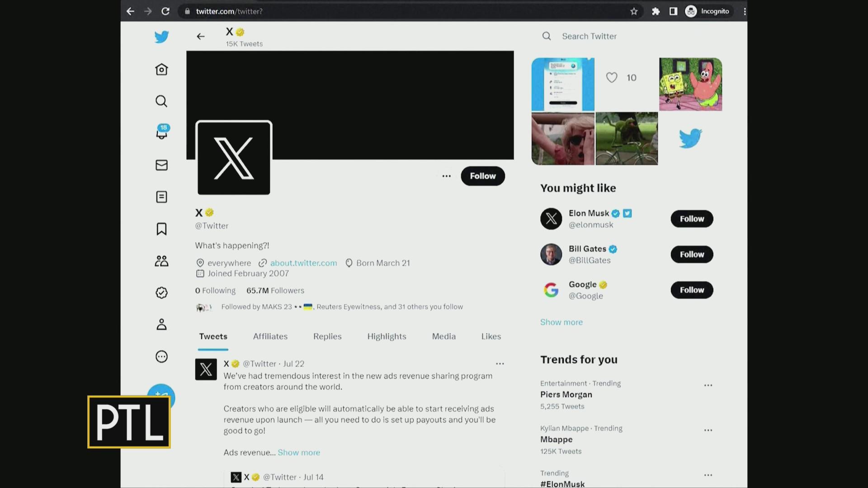Open the Profile person icon in sidebar
The image size is (868, 488).
pos(161,324)
